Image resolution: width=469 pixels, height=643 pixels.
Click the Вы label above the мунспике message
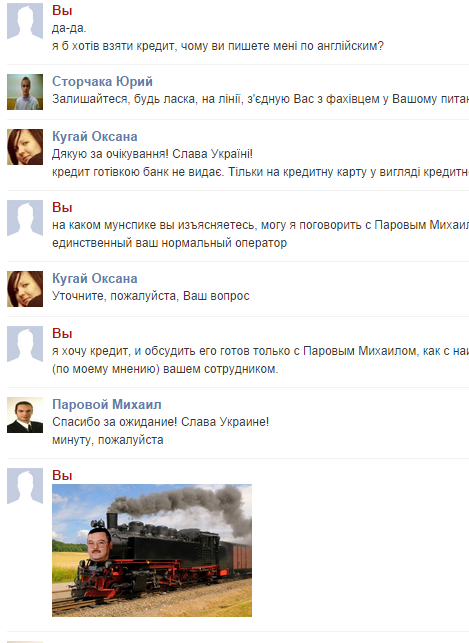pos(62,207)
